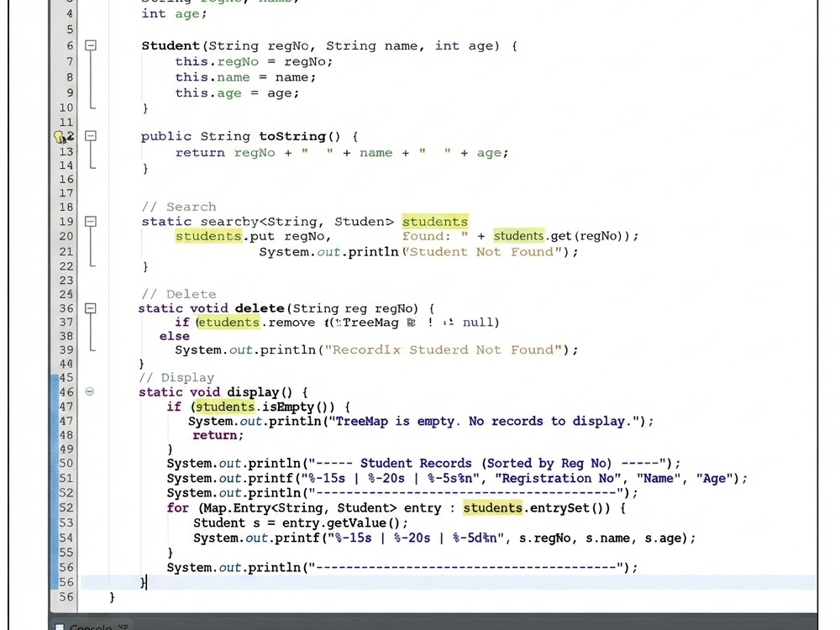This screenshot has height=630, width=840.
Task: Collapse the Student constructor fold marker
Action: [x=91, y=45]
